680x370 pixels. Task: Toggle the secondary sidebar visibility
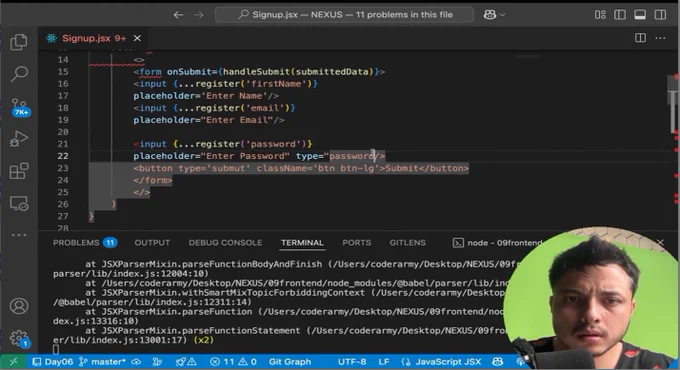pos(660,15)
